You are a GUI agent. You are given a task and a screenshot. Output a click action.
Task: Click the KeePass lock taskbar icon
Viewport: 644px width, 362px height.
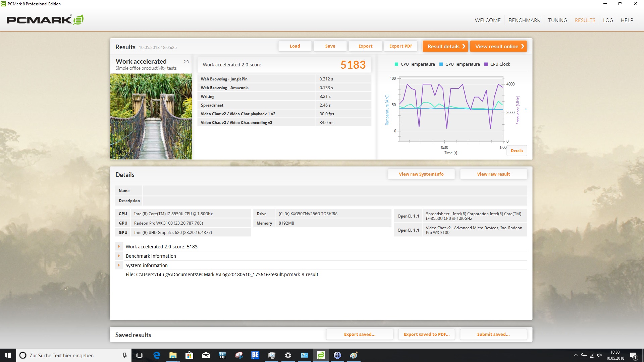tap(337, 355)
